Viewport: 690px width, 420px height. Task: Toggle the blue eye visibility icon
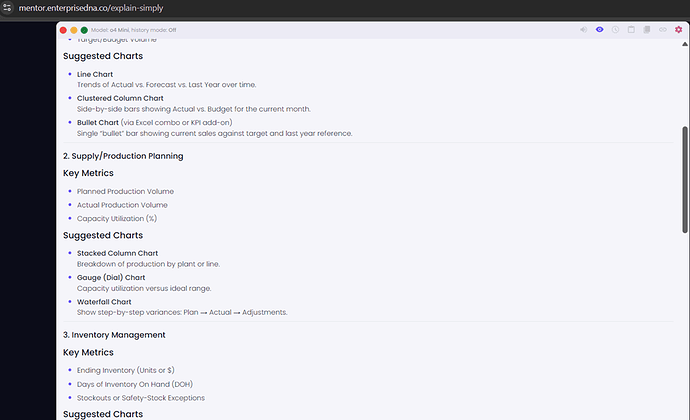(x=600, y=30)
